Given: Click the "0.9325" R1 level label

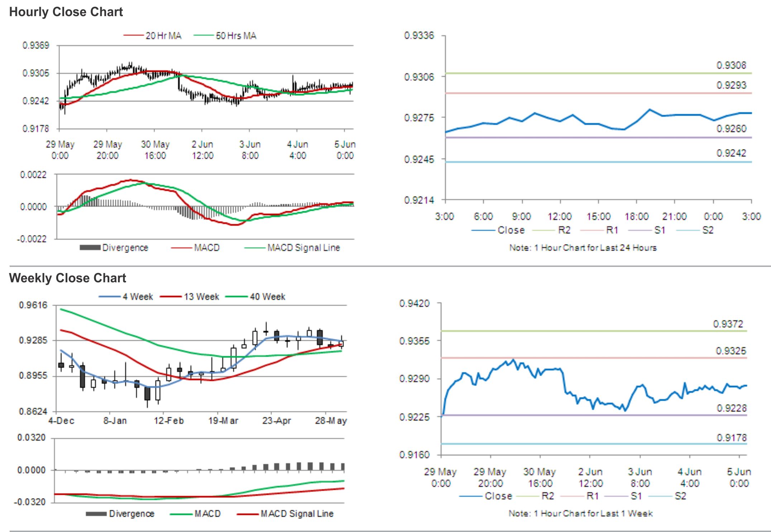Looking at the screenshot, I should point(731,351).
